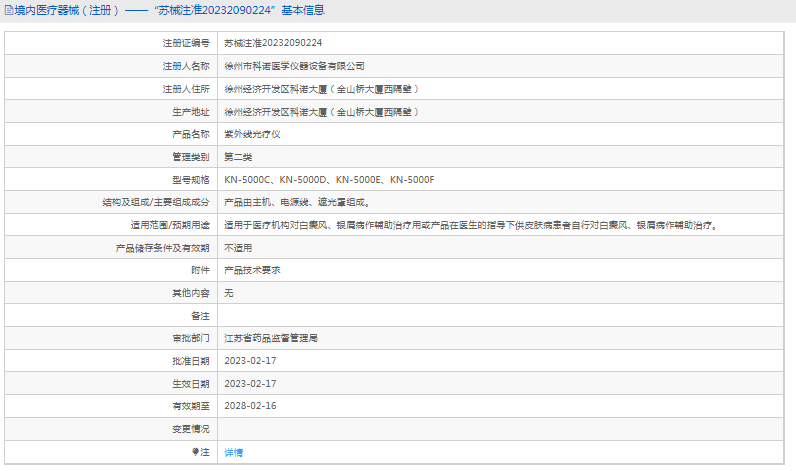Click the 生产地址 address value
796x471 pixels.
tap(322, 112)
